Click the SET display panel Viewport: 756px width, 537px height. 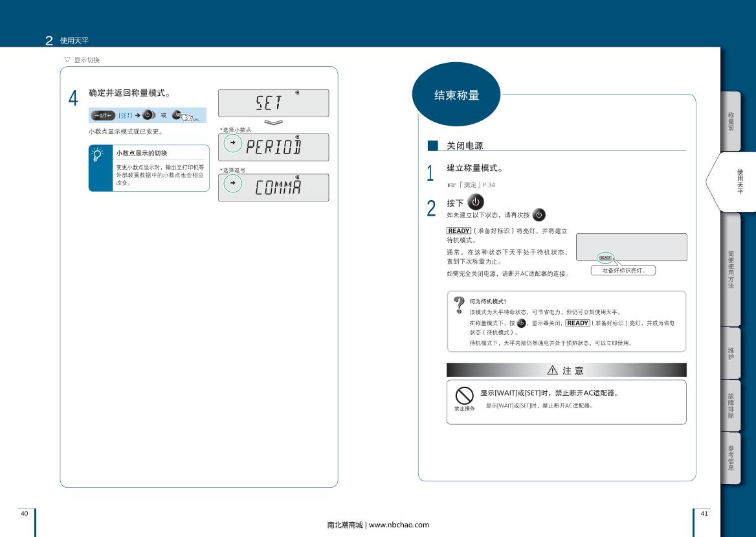point(274,103)
